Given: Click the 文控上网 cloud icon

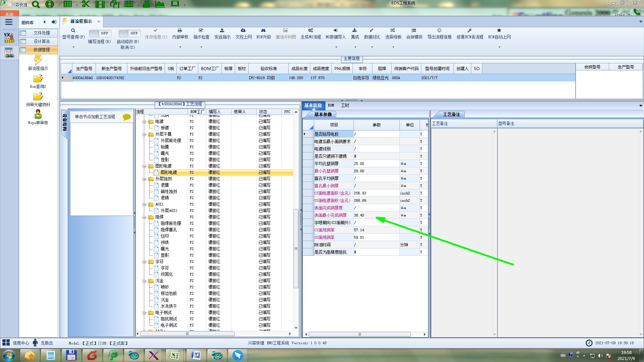Looking at the screenshot, I should pyautogui.click(x=243, y=31).
